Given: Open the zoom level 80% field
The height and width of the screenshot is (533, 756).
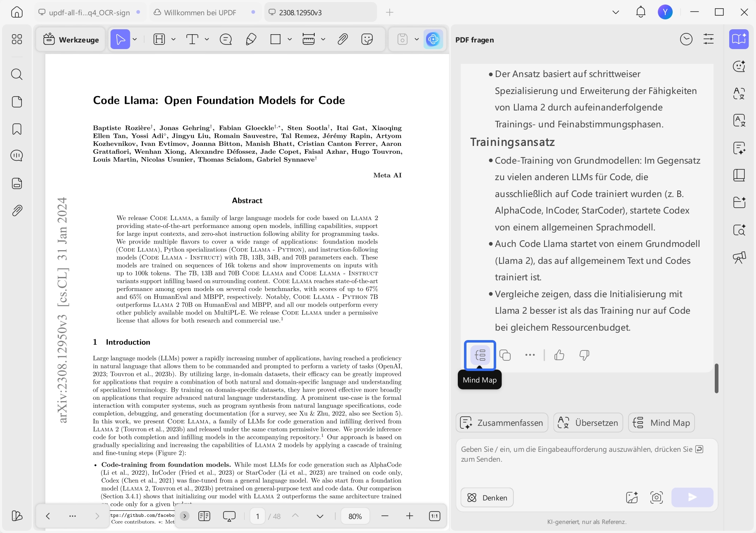Looking at the screenshot, I should [x=355, y=516].
